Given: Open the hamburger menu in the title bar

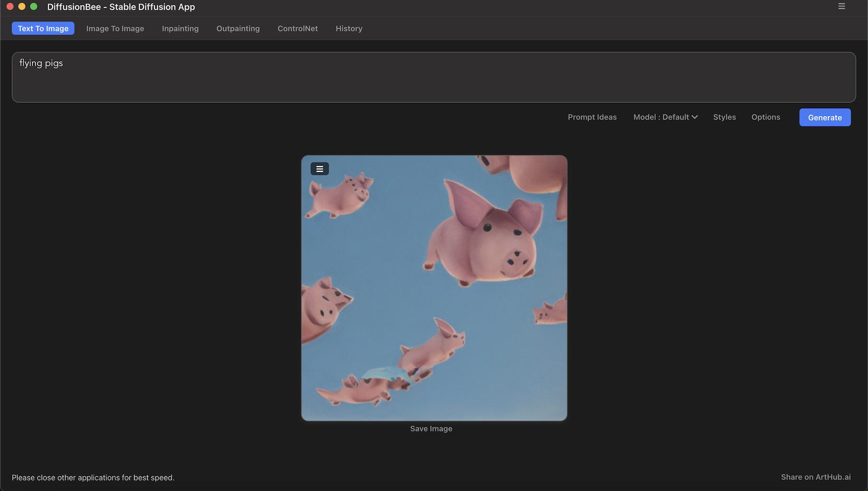Looking at the screenshot, I should pyautogui.click(x=841, y=6).
